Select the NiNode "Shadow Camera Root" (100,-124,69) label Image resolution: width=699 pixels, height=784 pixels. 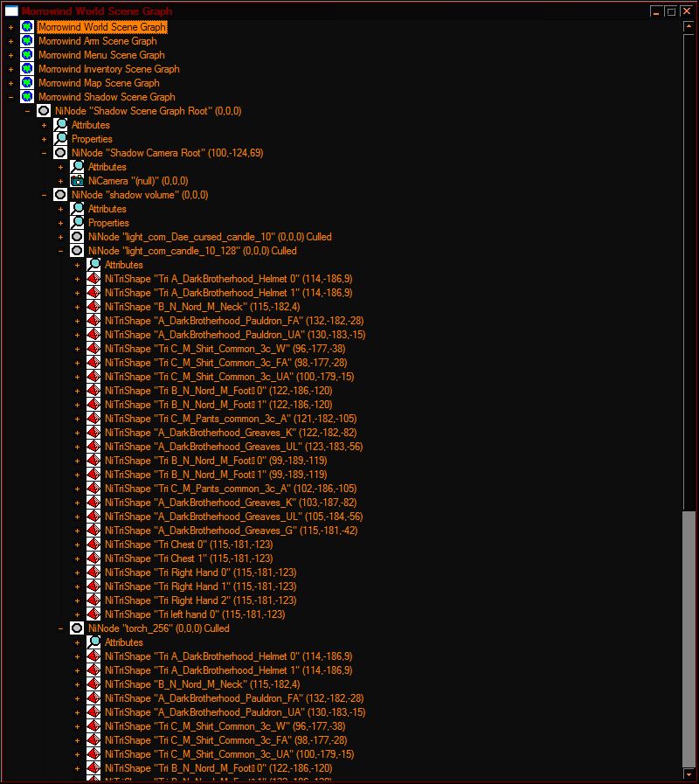(167, 153)
